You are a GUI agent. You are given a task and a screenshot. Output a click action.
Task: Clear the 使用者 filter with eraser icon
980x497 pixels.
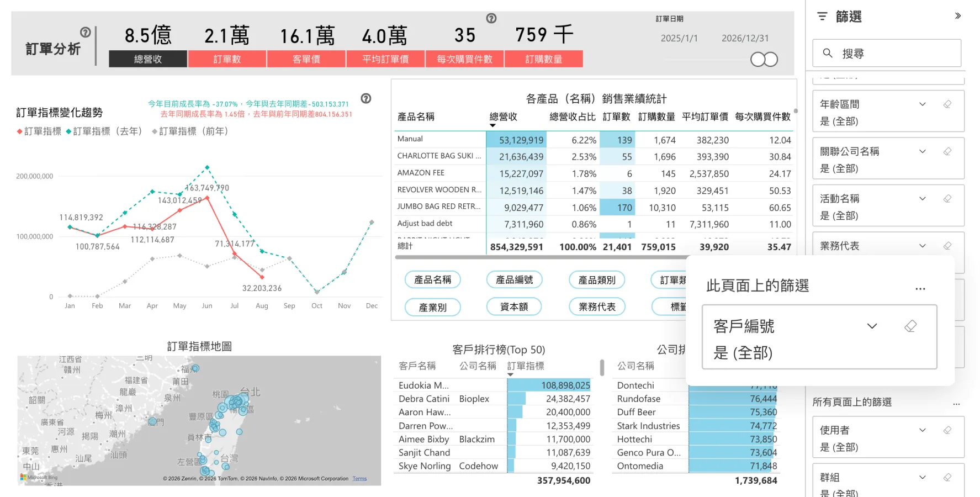[947, 430]
